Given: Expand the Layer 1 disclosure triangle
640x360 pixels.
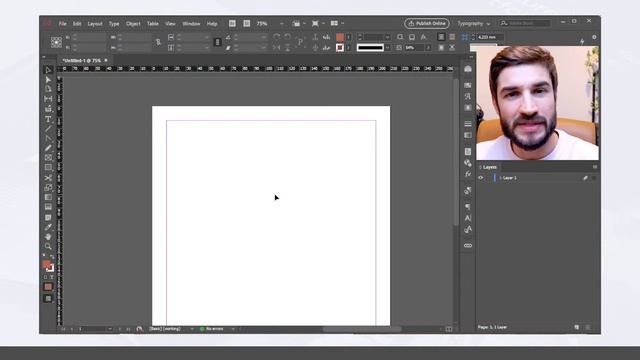Looking at the screenshot, I should [x=500, y=178].
